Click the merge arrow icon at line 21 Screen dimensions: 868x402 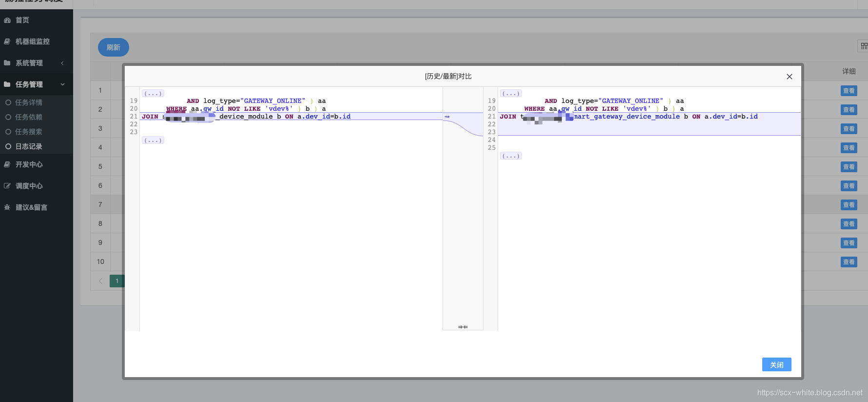447,117
